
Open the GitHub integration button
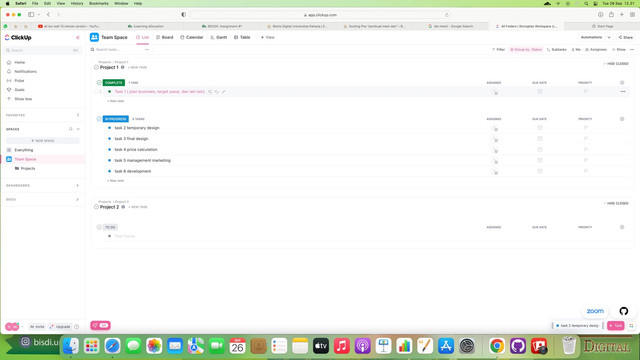coord(623,311)
